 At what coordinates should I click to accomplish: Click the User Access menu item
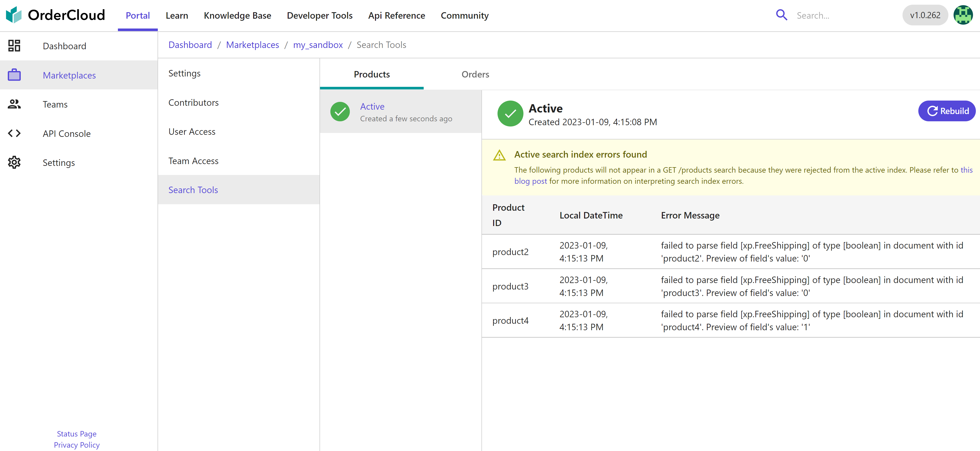click(192, 131)
